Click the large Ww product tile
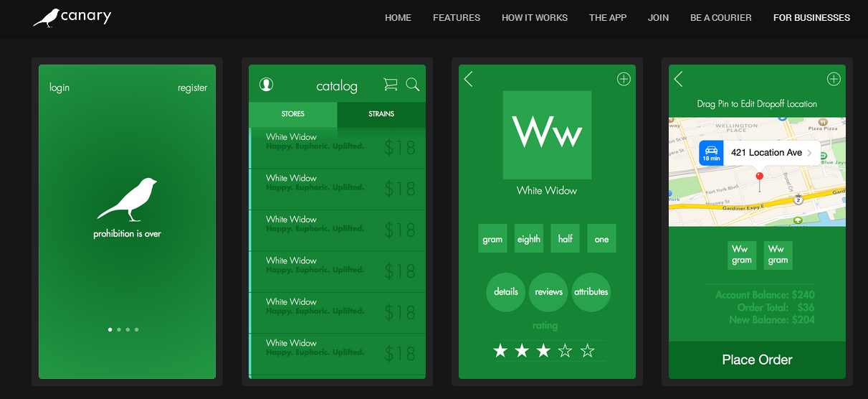Image resolution: width=868 pixels, height=399 pixels. coord(547,135)
